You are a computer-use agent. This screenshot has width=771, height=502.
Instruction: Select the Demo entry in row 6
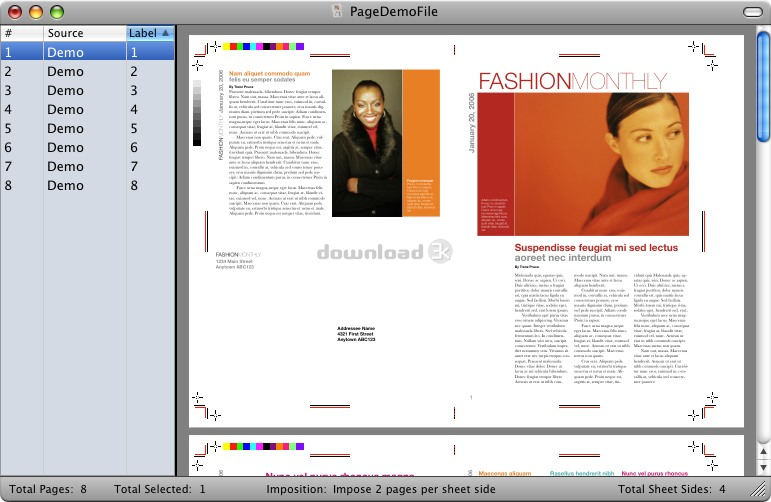65,148
